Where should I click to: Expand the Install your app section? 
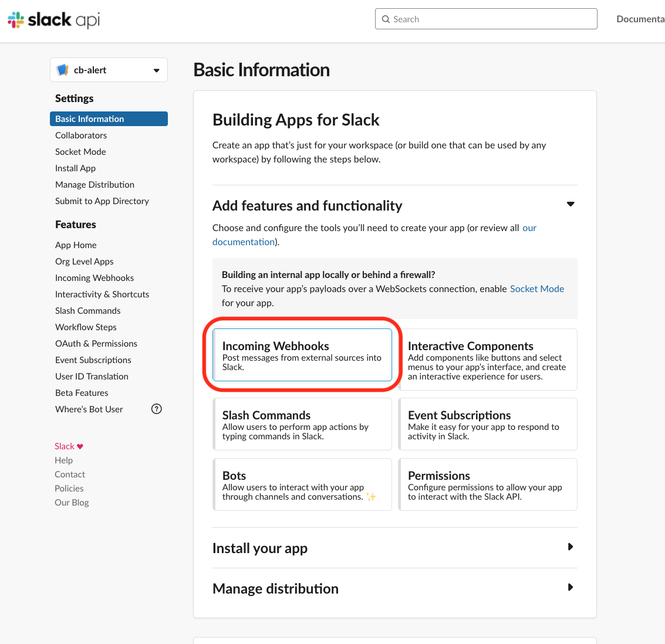(571, 547)
